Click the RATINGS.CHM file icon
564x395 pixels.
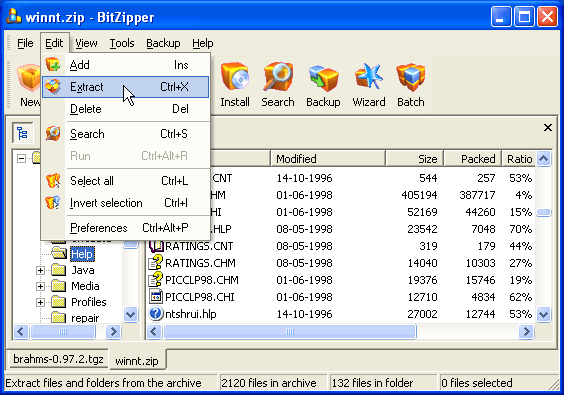(156, 263)
